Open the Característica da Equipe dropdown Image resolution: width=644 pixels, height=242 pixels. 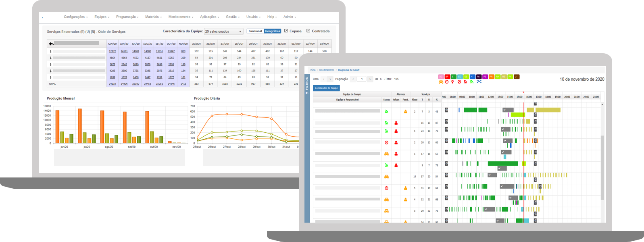coord(223,31)
